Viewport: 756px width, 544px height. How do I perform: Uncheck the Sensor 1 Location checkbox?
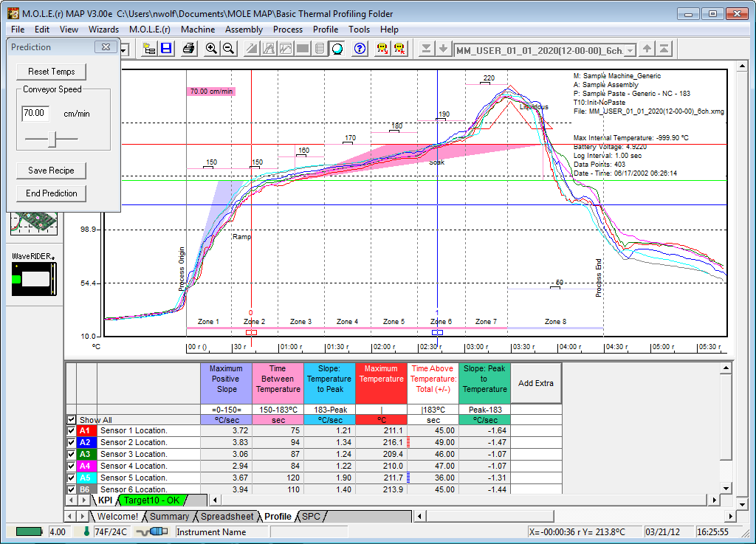click(x=72, y=431)
